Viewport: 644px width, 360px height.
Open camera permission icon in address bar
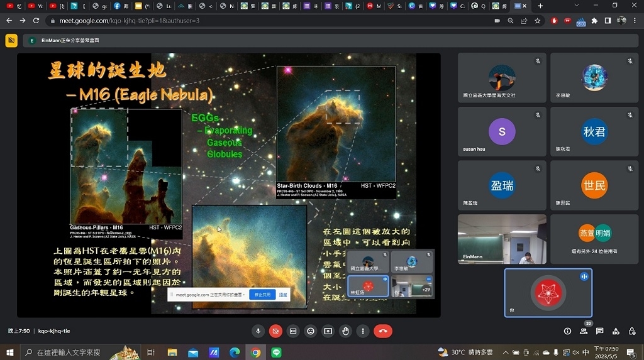(x=497, y=21)
